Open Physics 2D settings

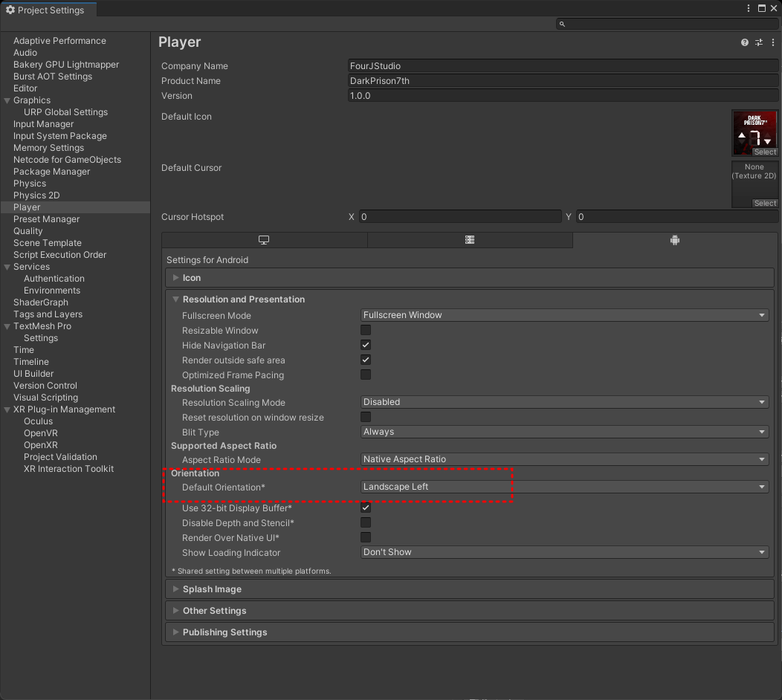click(36, 195)
